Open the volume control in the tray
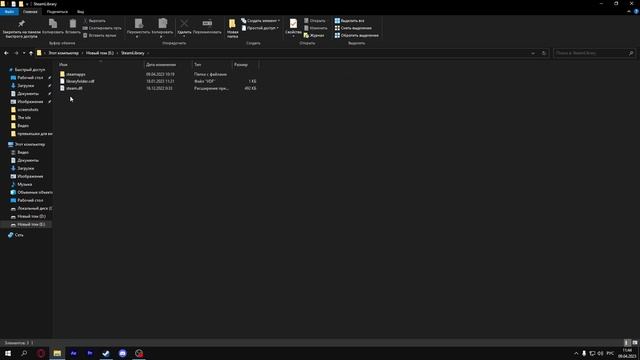 600,353
